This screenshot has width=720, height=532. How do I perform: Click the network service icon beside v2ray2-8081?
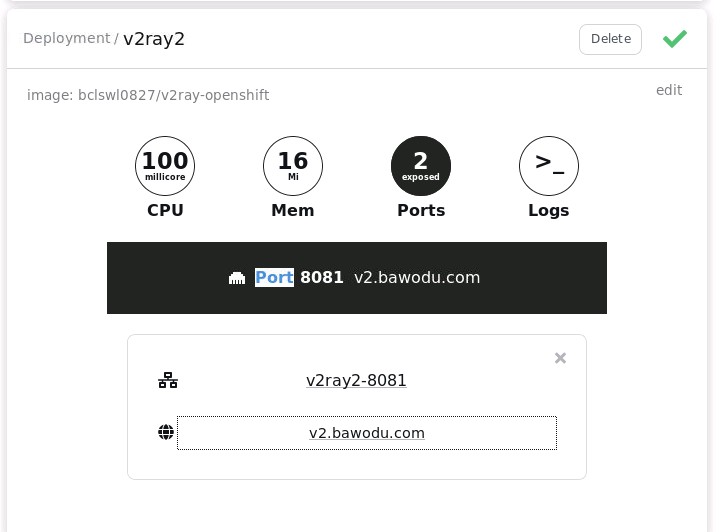click(x=168, y=380)
